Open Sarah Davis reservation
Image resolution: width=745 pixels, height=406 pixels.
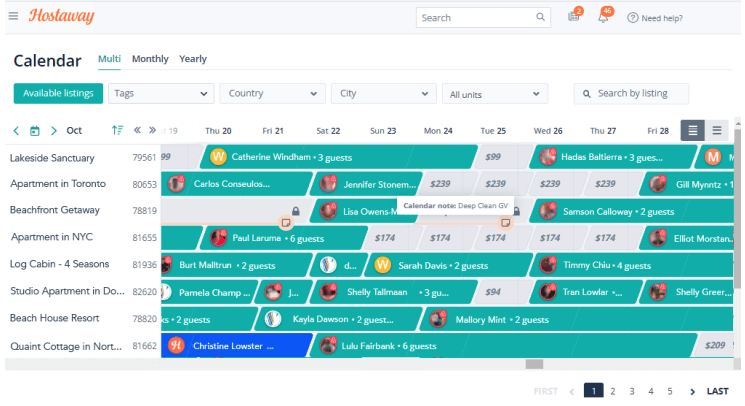(x=449, y=265)
